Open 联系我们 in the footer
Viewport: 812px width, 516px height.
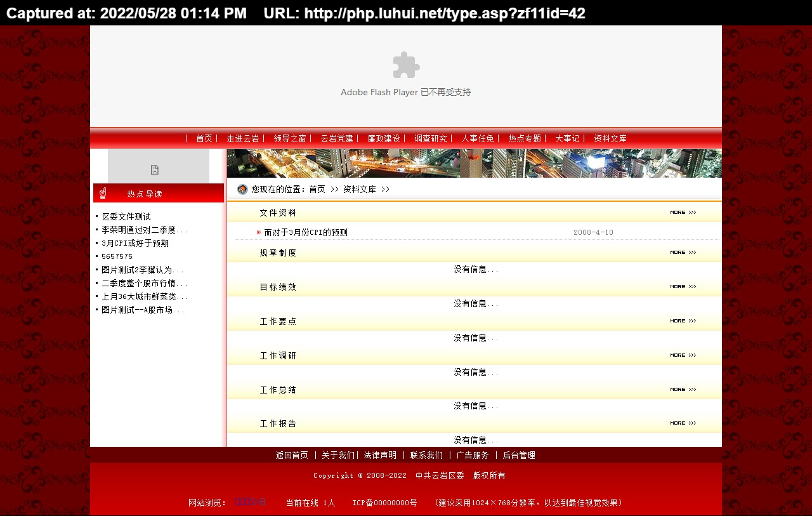tap(426, 455)
